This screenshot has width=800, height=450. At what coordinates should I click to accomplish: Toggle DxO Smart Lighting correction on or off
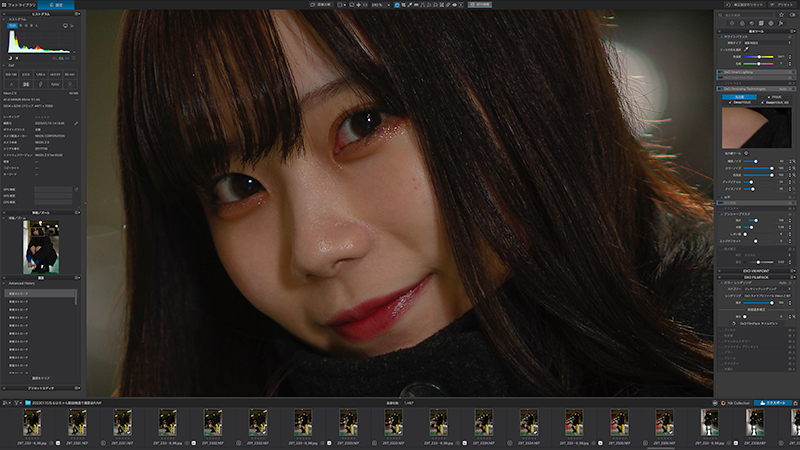point(721,72)
